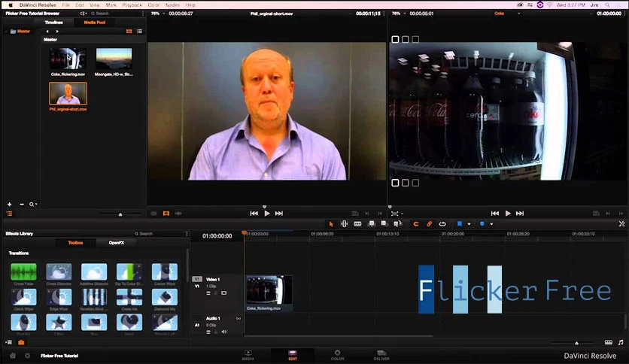Screen dimensions: 629x364
Task: Navigate forward in media pool bins
Action: point(57,32)
